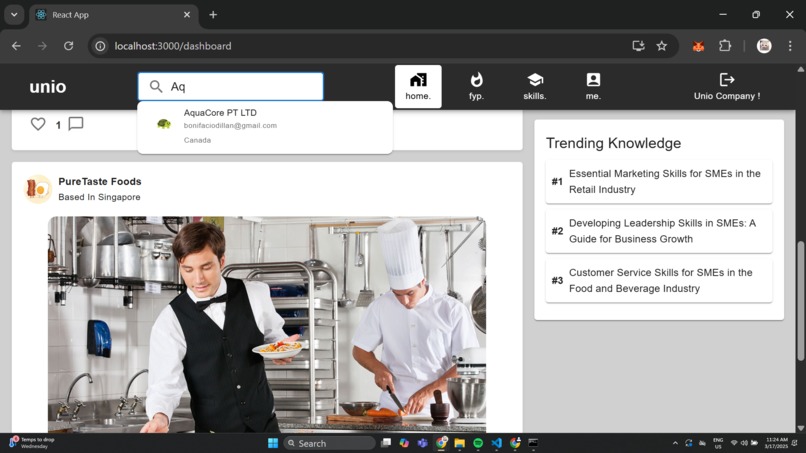This screenshot has height=453, width=806.
Task: Click the page vertical scrollbar thumb
Action: pos(800,301)
